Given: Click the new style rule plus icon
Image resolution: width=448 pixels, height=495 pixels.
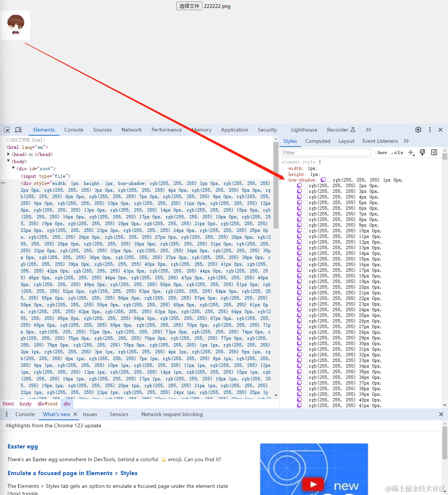Looking at the screenshot, I should coord(411,152).
